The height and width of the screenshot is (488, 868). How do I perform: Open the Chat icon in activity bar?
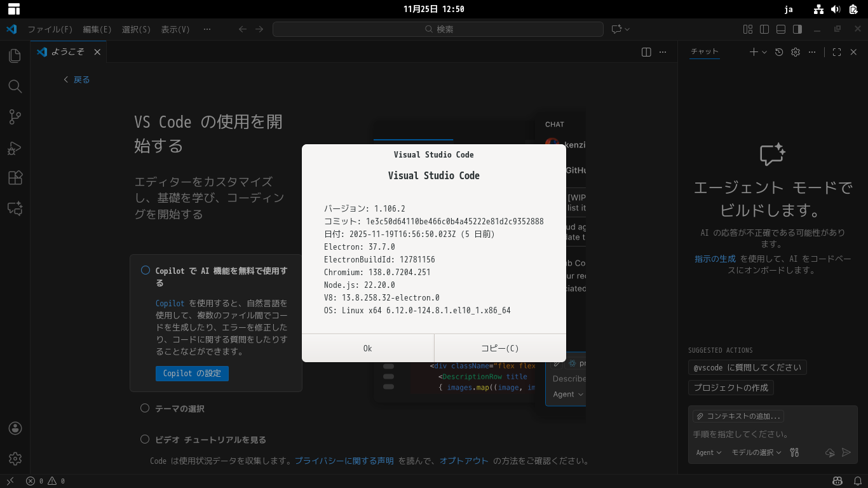click(x=15, y=208)
